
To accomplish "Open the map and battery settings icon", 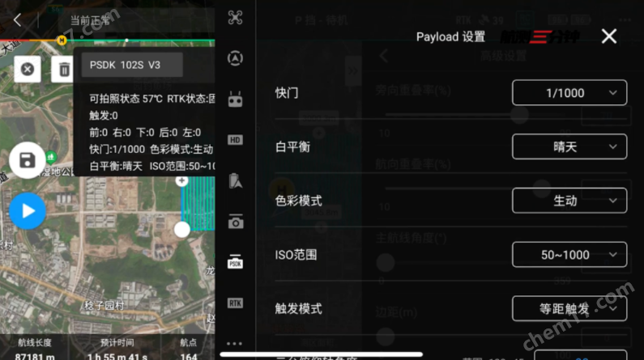I will (235, 181).
